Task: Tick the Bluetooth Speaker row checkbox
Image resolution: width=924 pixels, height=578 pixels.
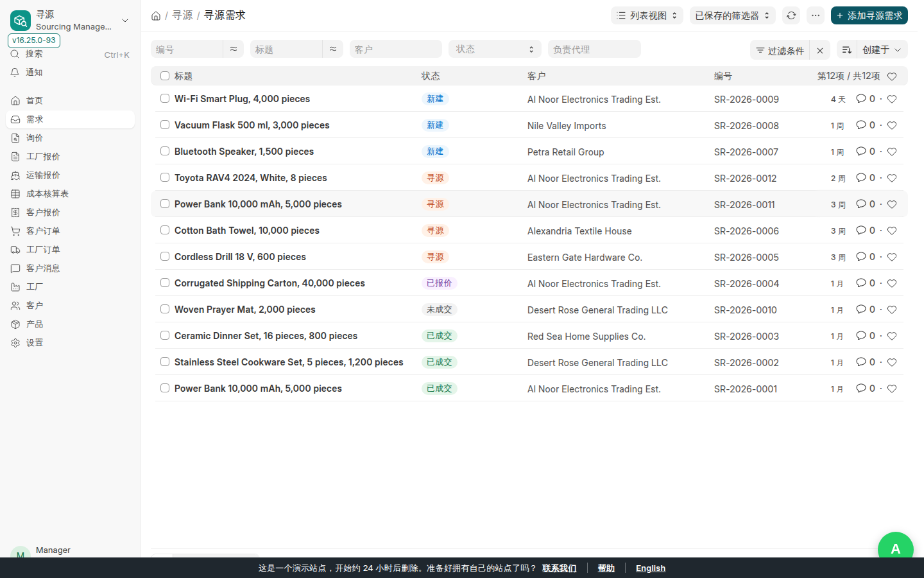Action: [x=165, y=151]
